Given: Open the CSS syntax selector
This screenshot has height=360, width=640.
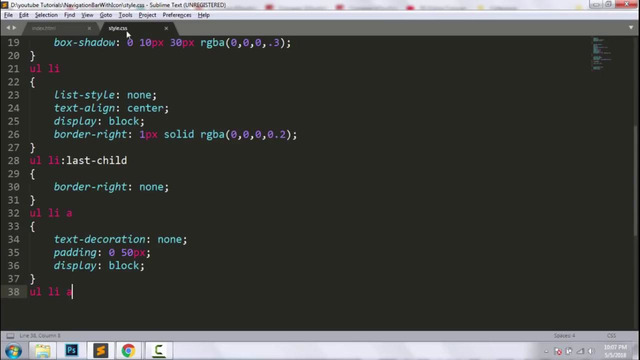Looking at the screenshot, I should [x=611, y=336].
